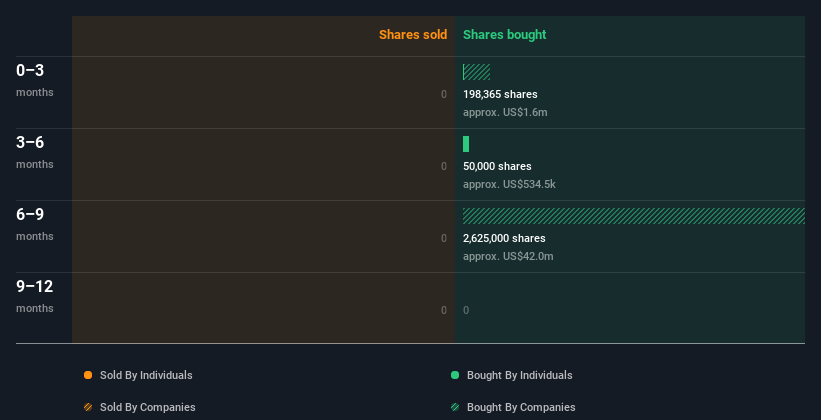
Task: Click the Sold By Individuals orange dot
Action: (88, 375)
